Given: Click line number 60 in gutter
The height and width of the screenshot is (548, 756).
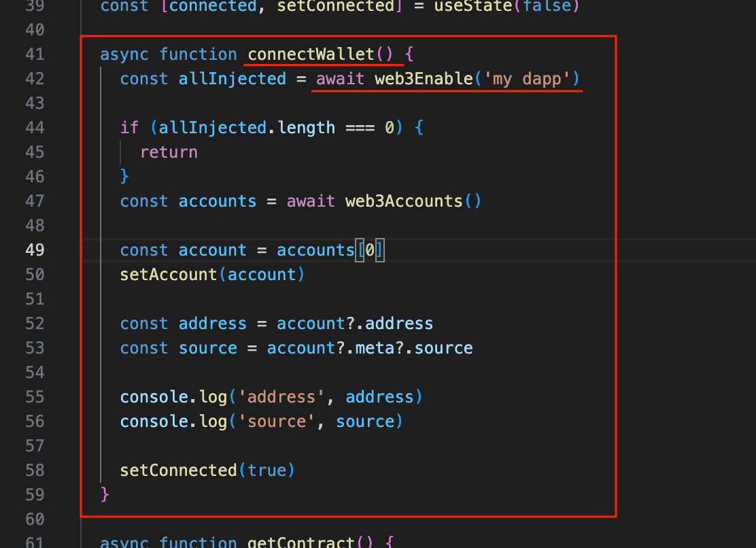Looking at the screenshot, I should 35,519.
